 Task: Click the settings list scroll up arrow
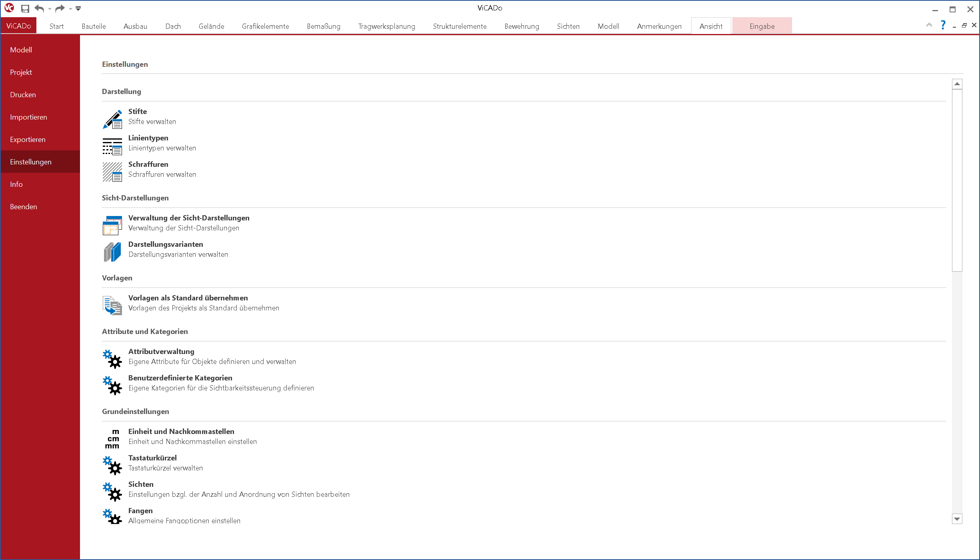tap(957, 84)
